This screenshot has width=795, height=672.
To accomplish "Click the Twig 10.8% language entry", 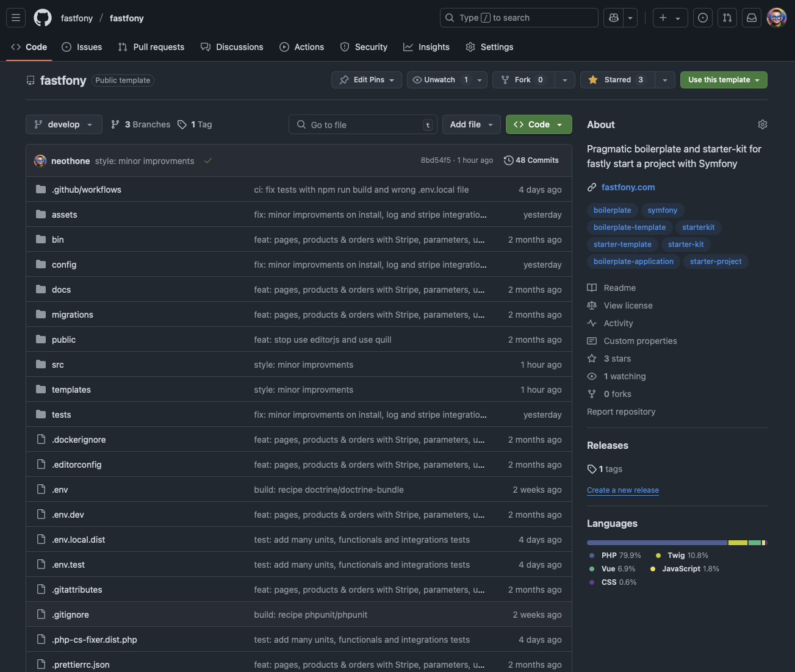I will [x=682, y=556].
